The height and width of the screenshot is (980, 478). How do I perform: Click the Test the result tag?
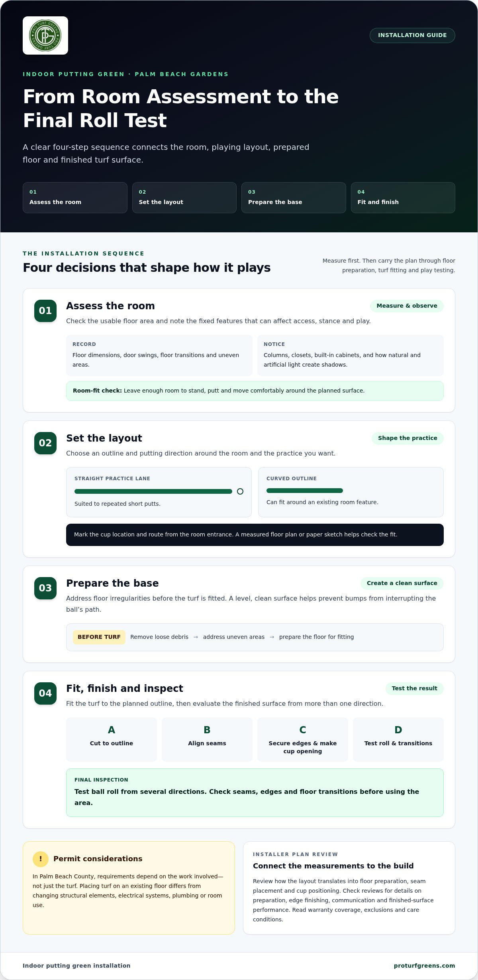tap(414, 688)
